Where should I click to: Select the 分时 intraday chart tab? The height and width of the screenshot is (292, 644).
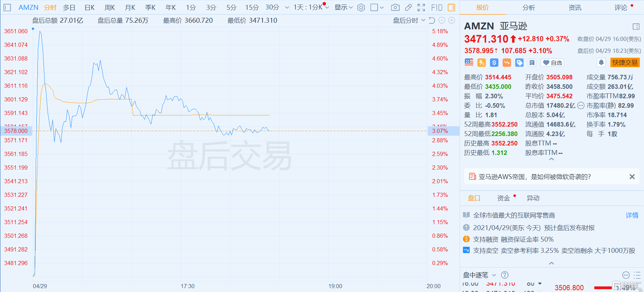(50, 7)
